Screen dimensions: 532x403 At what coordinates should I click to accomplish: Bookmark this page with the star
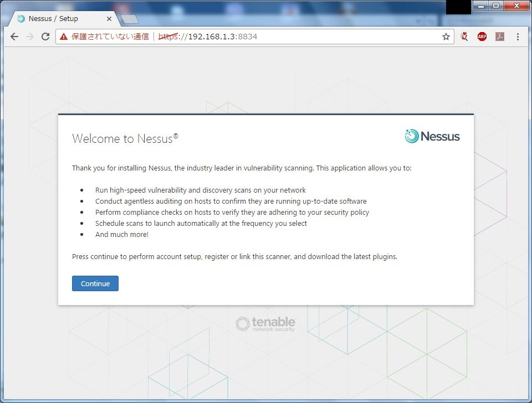pyautogui.click(x=446, y=37)
